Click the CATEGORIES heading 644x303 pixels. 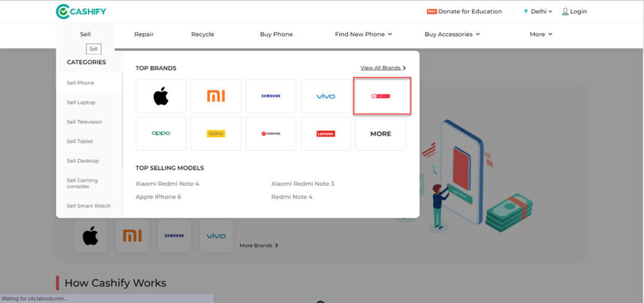pyautogui.click(x=86, y=62)
